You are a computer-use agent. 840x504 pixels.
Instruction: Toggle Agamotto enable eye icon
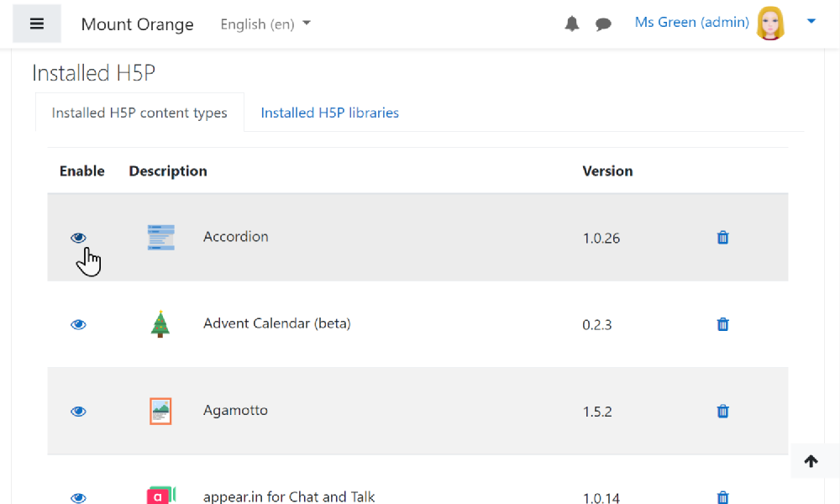point(78,412)
